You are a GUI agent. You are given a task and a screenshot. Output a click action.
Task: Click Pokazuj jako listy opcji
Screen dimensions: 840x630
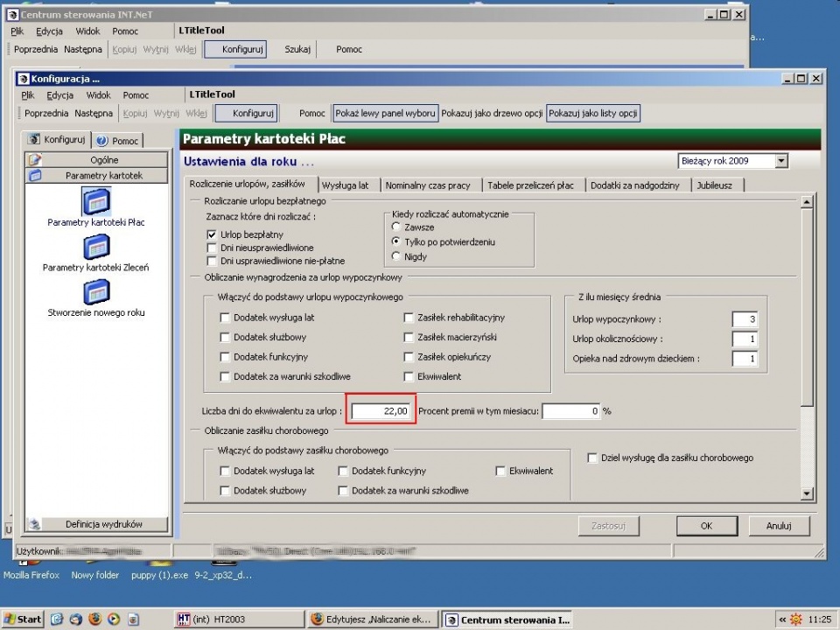[x=592, y=113]
